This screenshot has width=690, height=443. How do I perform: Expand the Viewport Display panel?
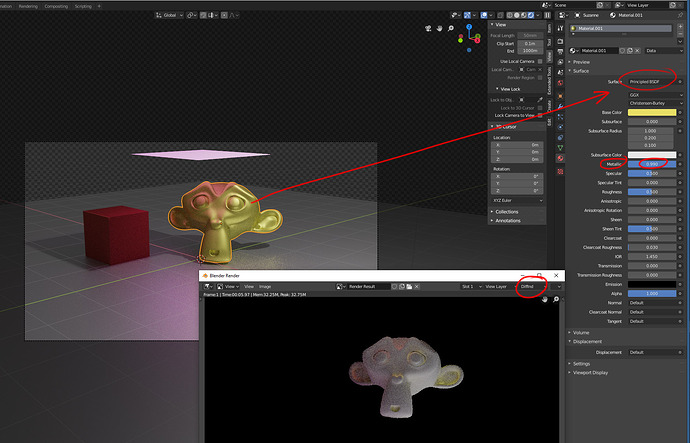point(590,373)
